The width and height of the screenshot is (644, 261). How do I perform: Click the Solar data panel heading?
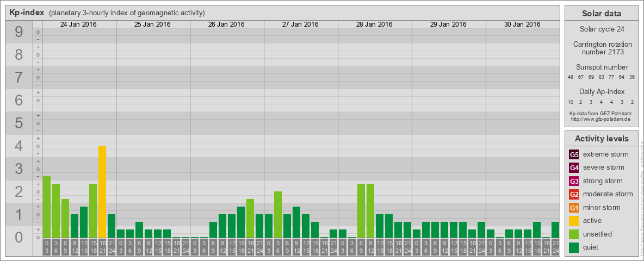point(602,14)
